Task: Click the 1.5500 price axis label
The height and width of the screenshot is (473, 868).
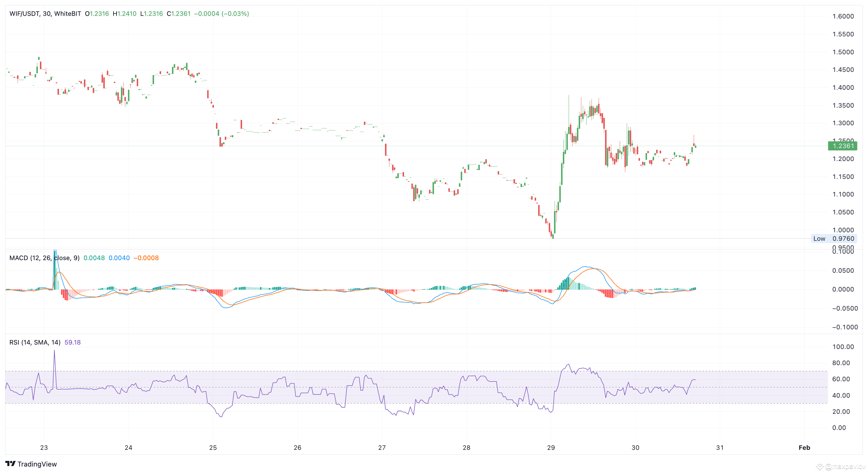Action: [843, 34]
